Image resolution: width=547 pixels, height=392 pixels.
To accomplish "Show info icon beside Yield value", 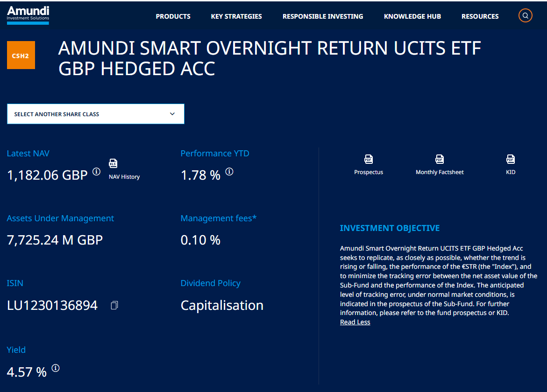I will [56, 368].
